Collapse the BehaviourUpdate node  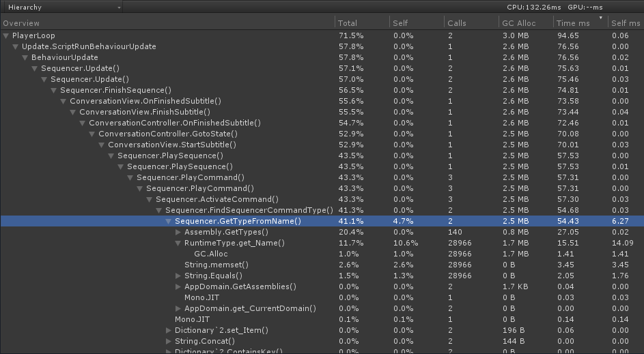pyautogui.click(x=25, y=57)
